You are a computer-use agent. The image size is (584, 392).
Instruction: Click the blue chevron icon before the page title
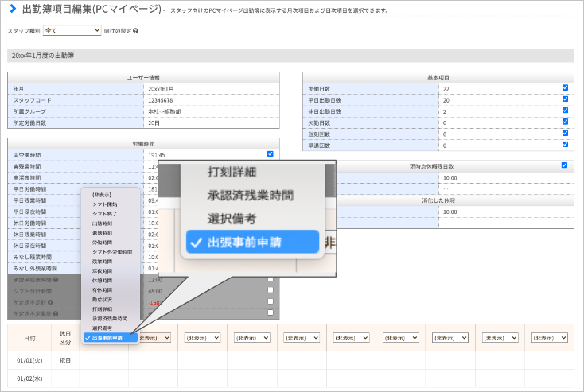[x=13, y=8]
